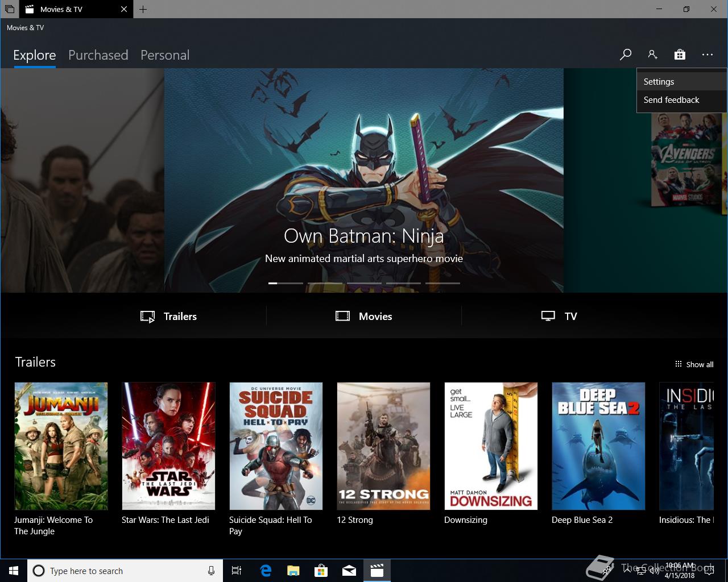Open File Explorer from taskbar
728x582 pixels.
[x=293, y=571]
